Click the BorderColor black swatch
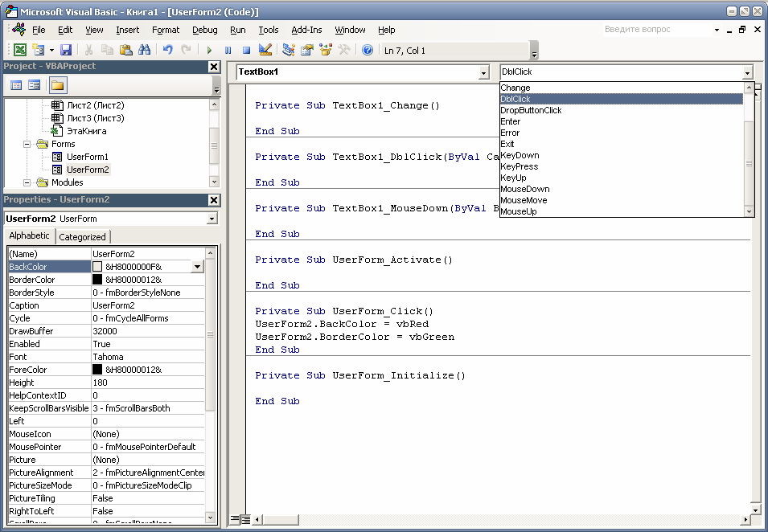This screenshot has height=532, width=768. click(97, 280)
